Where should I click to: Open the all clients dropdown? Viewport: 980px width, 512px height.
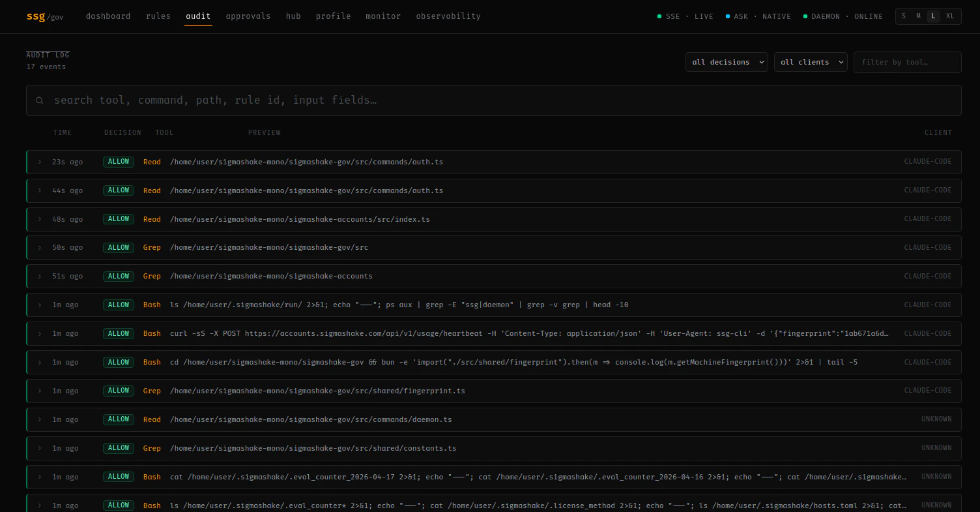tap(811, 62)
